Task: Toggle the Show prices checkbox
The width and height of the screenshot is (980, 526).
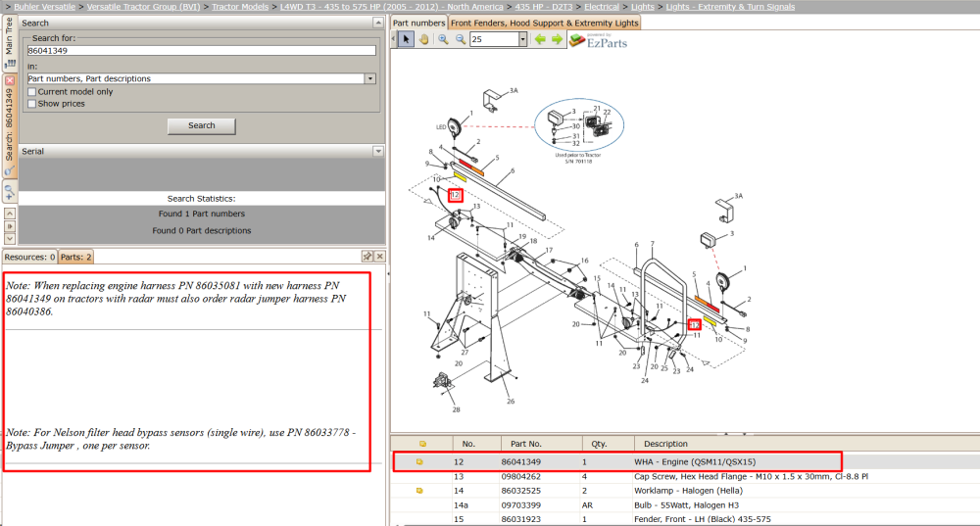Action: [x=32, y=104]
